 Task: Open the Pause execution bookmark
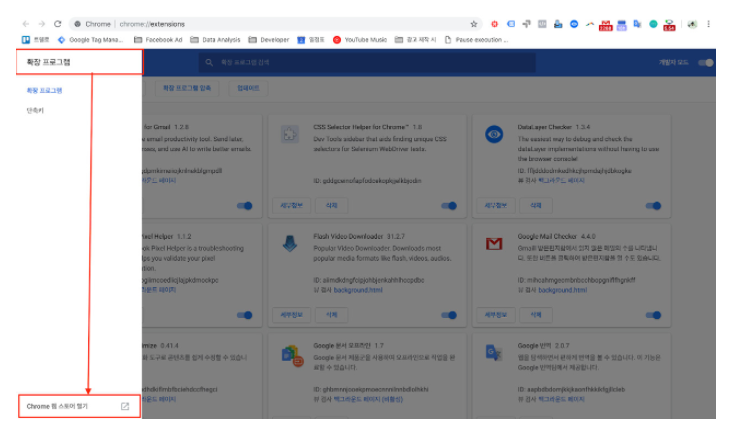click(476, 40)
